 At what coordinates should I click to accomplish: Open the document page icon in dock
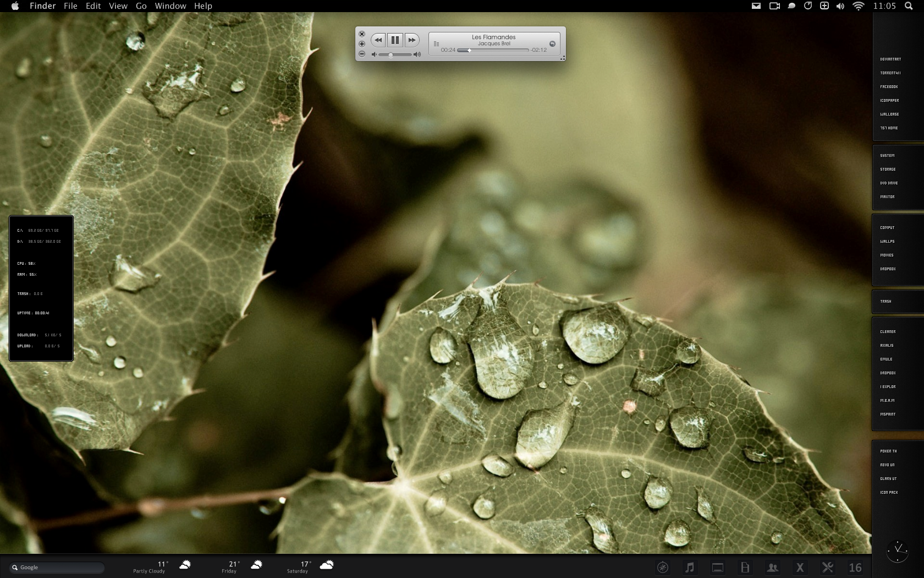pos(745,568)
